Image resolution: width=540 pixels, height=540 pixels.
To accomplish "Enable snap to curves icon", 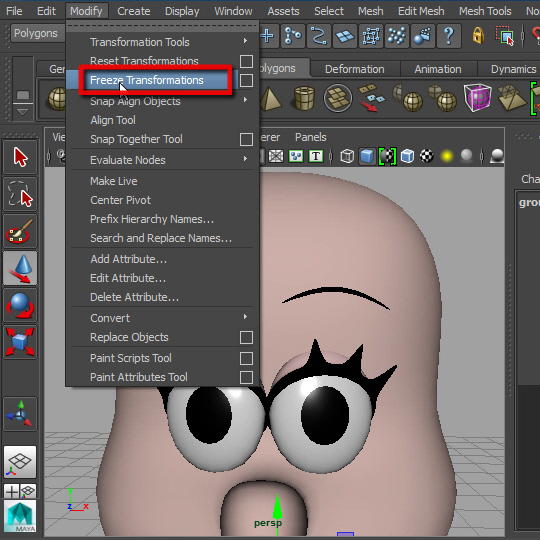I will (319, 36).
